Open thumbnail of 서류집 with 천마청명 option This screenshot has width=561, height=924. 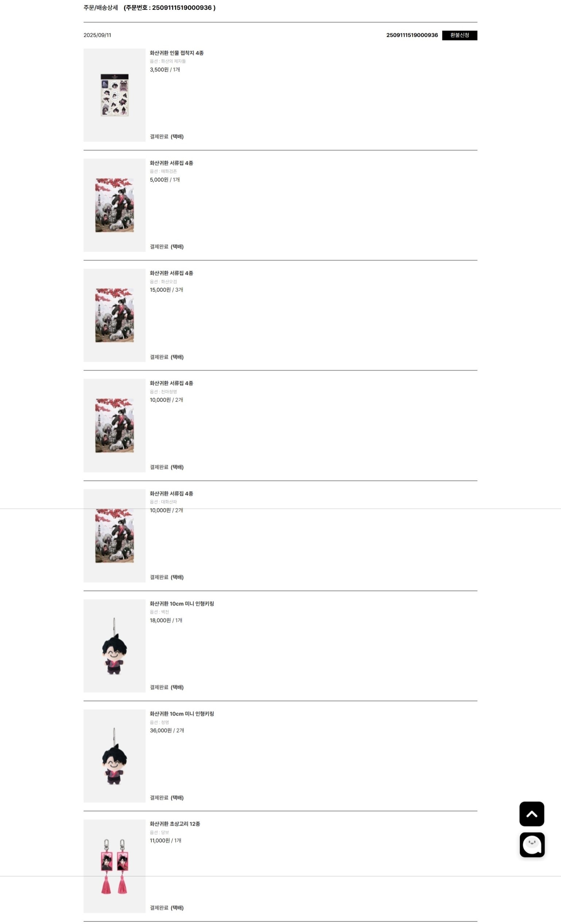coord(115,425)
